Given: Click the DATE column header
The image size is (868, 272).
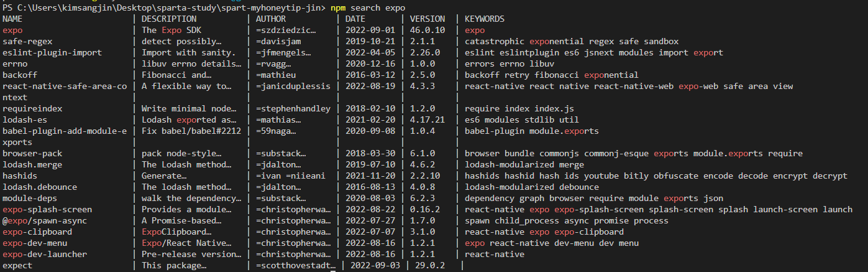Looking at the screenshot, I should coord(355,19).
